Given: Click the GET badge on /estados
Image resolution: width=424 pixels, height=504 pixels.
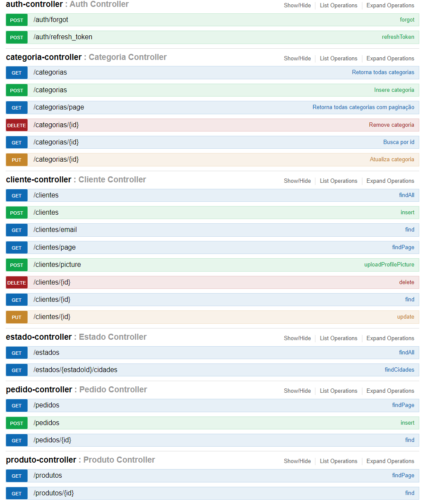Looking at the screenshot, I should [x=16, y=352].
